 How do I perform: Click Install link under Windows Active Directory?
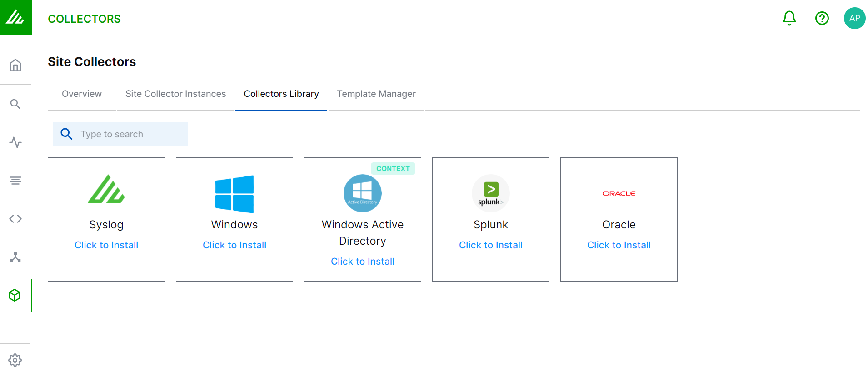click(x=363, y=262)
